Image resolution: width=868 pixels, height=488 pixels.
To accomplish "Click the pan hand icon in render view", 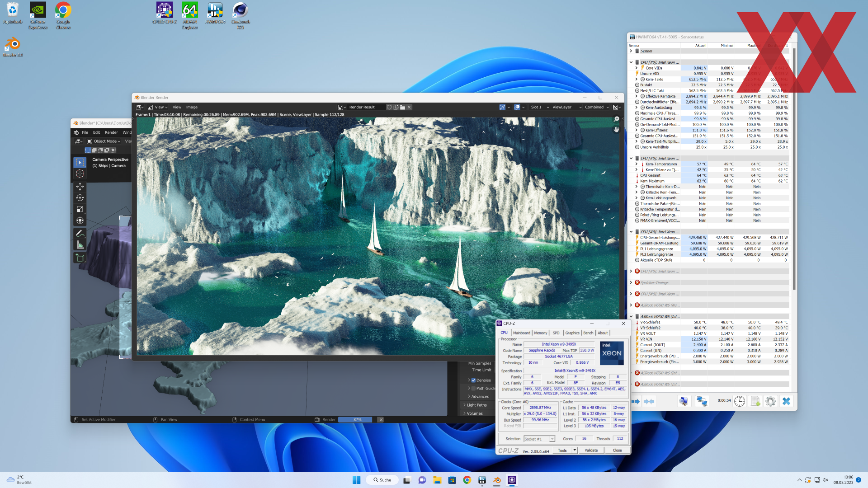I will point(616,130).
